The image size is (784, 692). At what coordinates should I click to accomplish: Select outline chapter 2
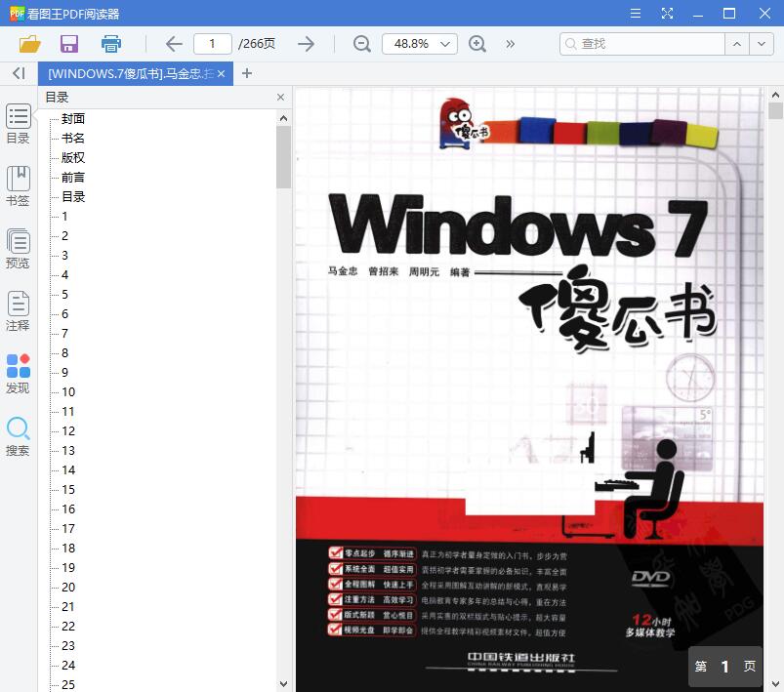click(64, 235)
